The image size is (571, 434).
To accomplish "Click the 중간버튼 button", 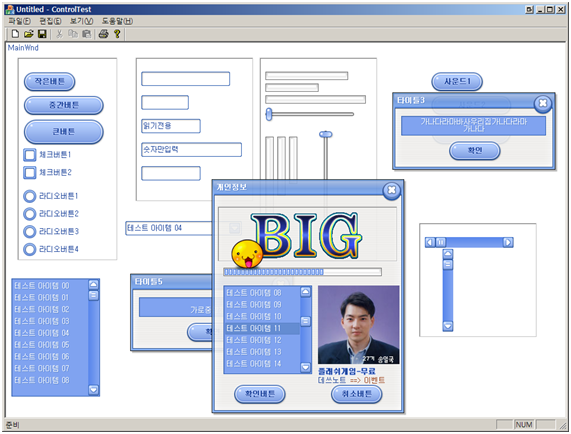I will [x=64, y=106].
